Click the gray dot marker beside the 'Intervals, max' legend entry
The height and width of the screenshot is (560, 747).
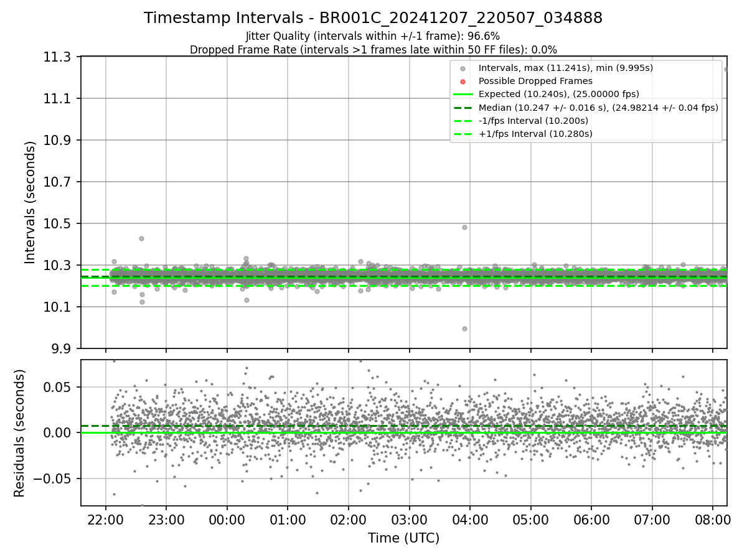[x=463, y=68]
